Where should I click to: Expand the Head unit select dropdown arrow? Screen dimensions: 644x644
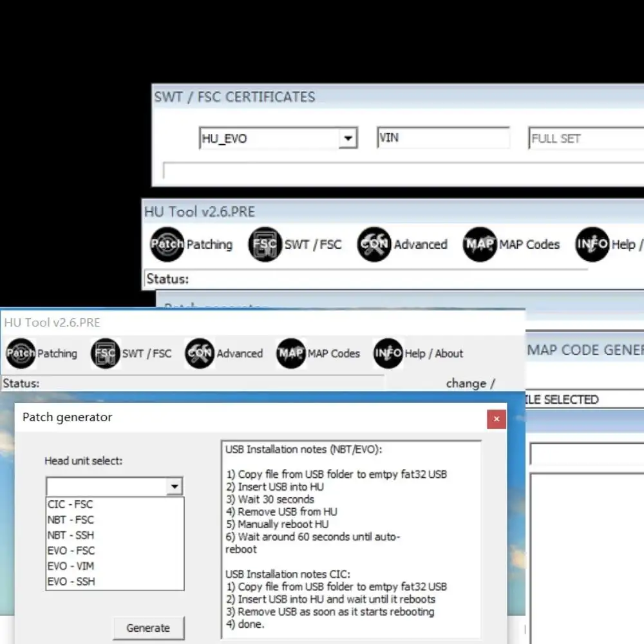pos(175,486)
